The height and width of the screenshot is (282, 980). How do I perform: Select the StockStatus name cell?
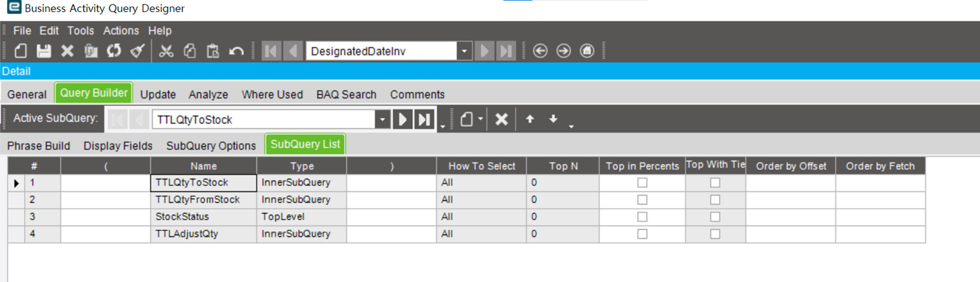coord(204,217)
